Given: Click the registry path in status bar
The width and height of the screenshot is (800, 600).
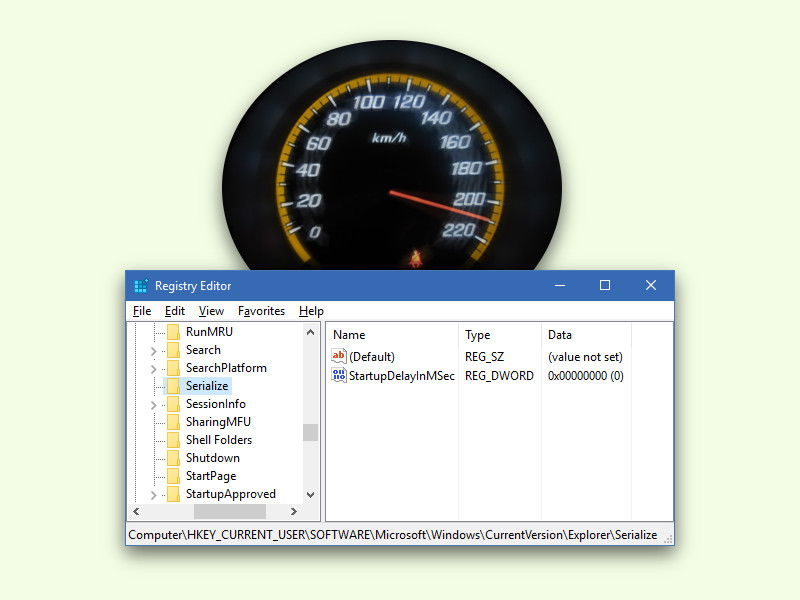Looking at the screenshot, I should [x=392, y=535].
